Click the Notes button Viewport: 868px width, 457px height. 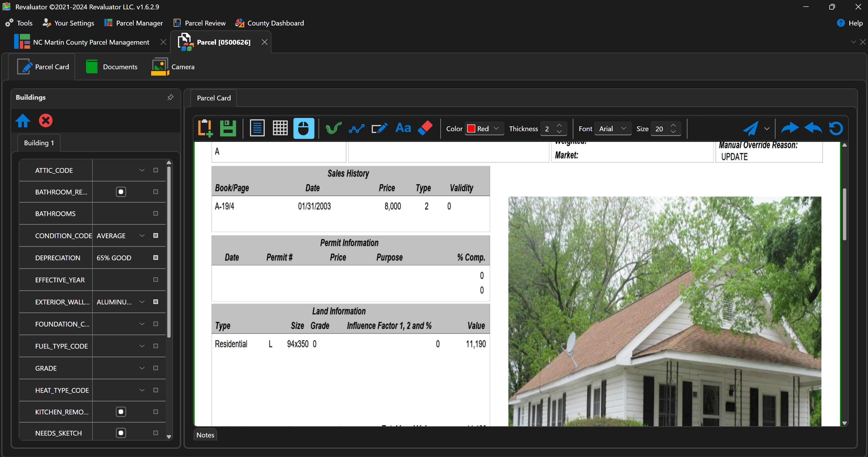(x=205, y=435)
